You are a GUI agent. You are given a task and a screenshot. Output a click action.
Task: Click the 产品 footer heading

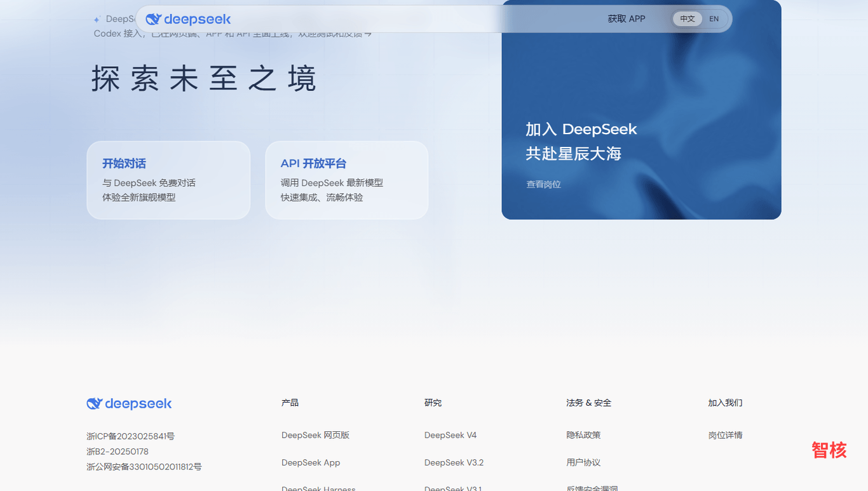click(x=290, y=403)
